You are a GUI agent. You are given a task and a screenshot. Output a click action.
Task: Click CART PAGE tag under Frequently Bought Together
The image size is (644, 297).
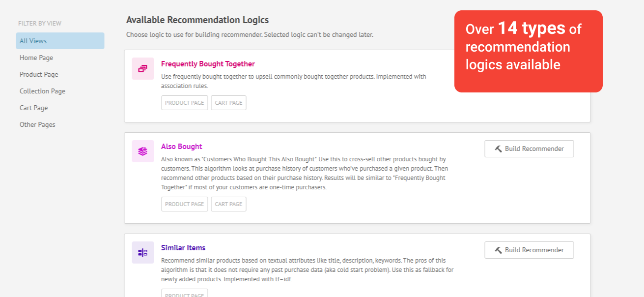point(229,103)
